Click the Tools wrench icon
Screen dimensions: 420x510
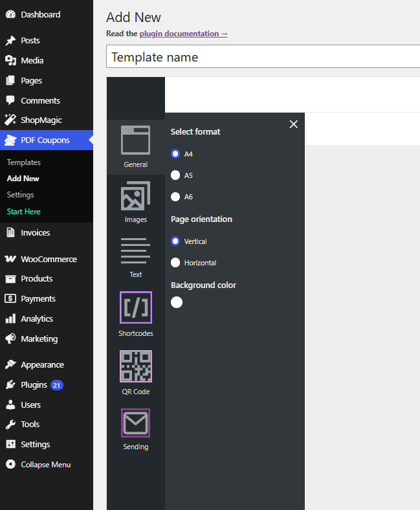point(10,425)
